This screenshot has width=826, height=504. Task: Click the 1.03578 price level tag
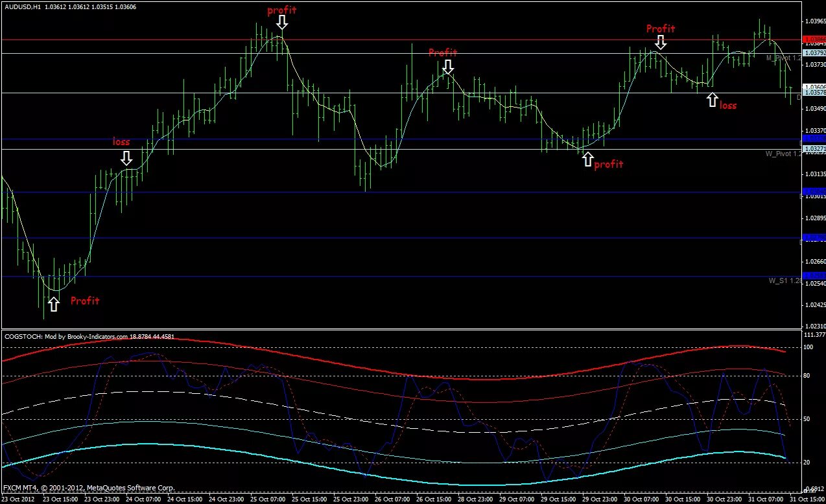pos(814,93)
